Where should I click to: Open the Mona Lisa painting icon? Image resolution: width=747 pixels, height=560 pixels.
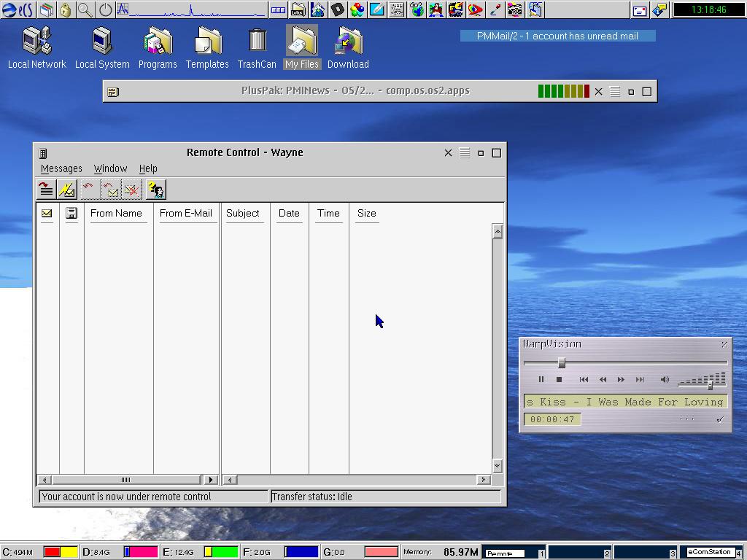coord(436,9)
